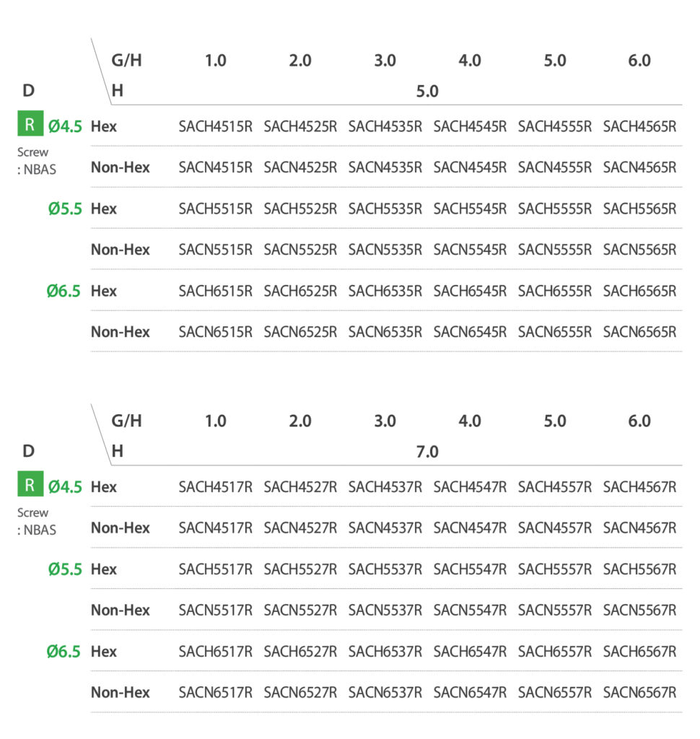The width and height of the screenshot is (700, 739).
Task: Click the SACN4565R part number
Action: [639, 167]
